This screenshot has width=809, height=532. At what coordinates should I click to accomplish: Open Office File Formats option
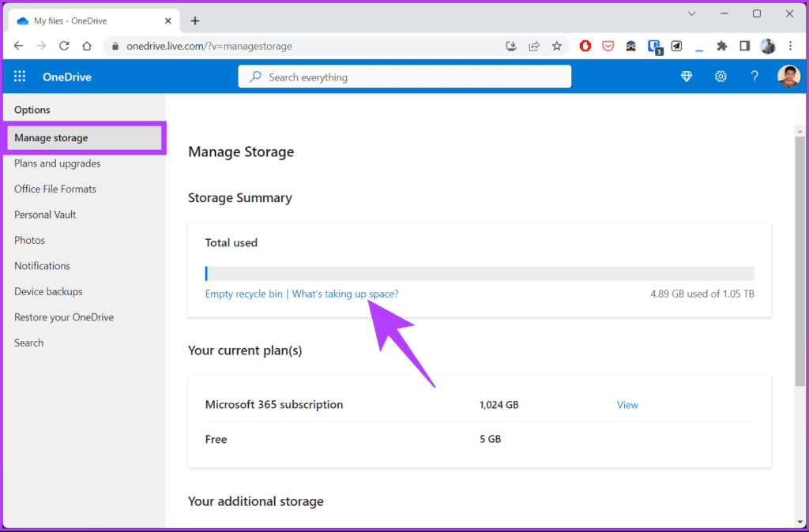55,189
